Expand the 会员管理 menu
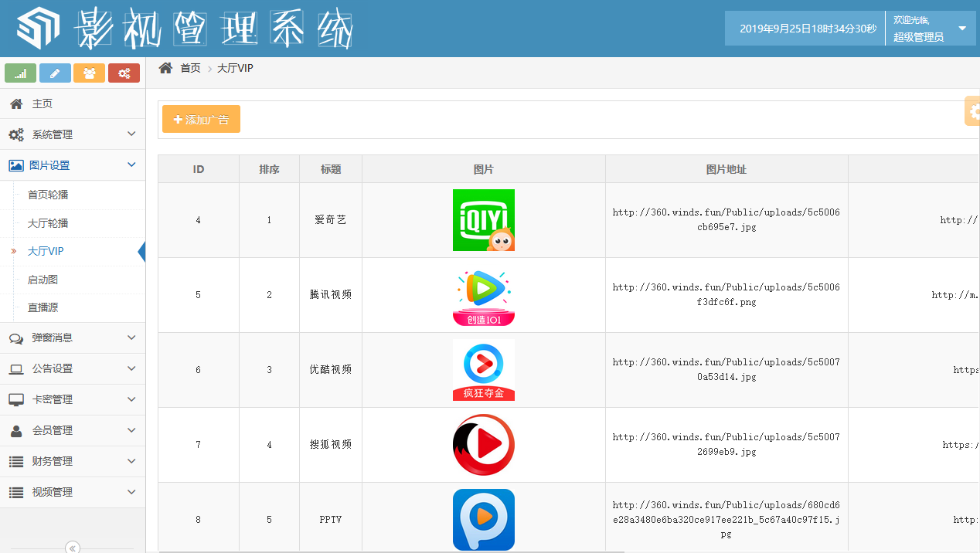Image resolution: width=980 pixels, height=553 pixels. pos(73,430)
